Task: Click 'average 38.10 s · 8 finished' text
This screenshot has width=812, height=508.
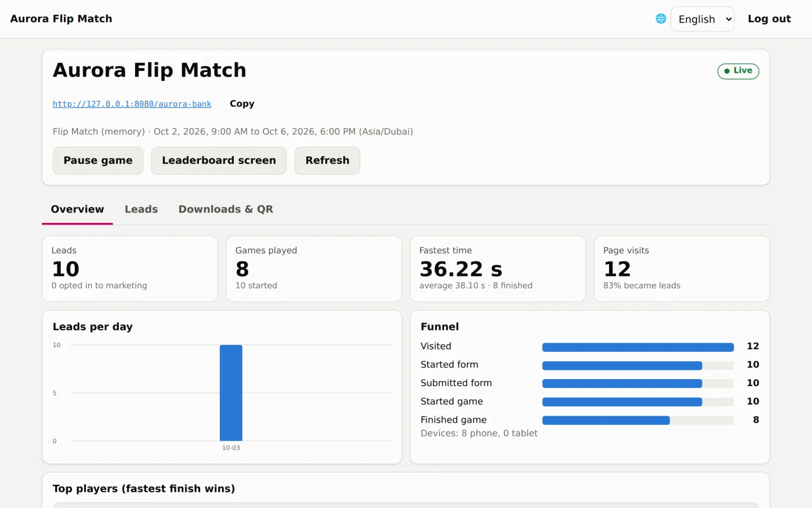Action: pyautogui.click(x=476, y=286)
